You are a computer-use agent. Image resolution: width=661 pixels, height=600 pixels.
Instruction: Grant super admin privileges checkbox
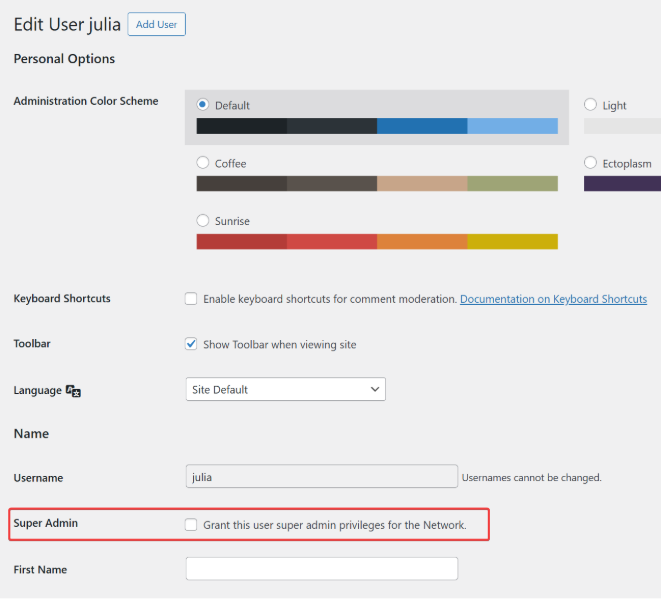(191, 525)
